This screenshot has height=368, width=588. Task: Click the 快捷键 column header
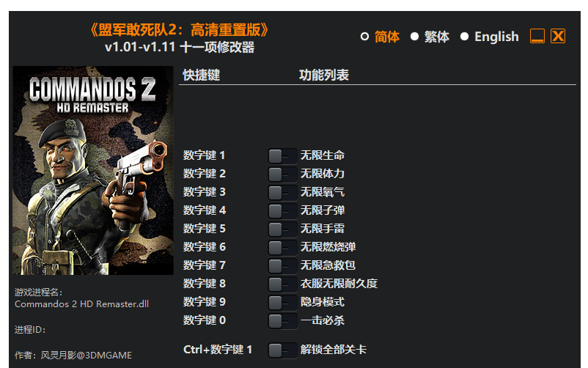[202, 75]
